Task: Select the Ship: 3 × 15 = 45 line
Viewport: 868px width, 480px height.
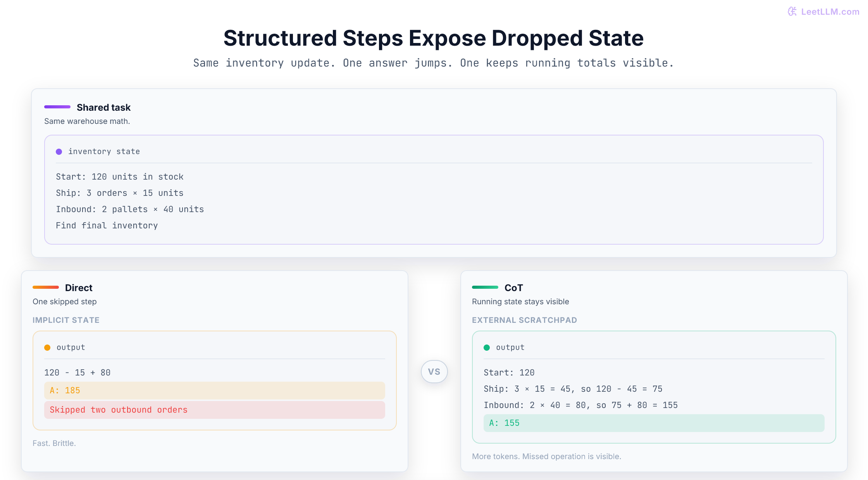Action: [573, 389]
